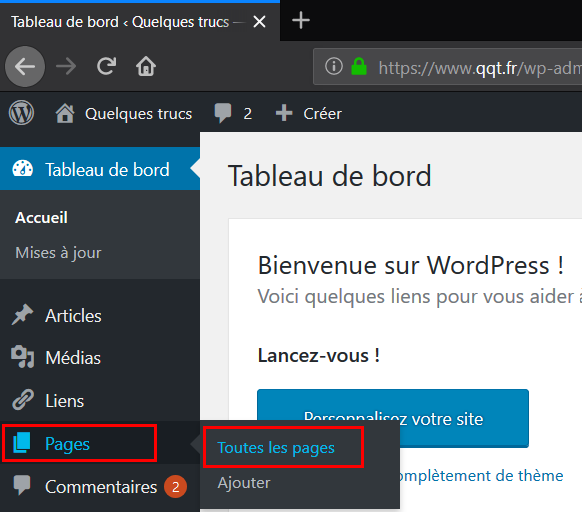Reload the page with refresh icon
Image resolution: width=582 pixels, height=512 pixels.
click(107, 66)
